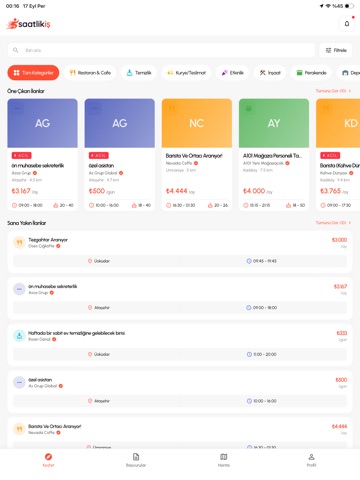Click dots icon of özel asistan list row
360x480 pixels.
point(19,382)
